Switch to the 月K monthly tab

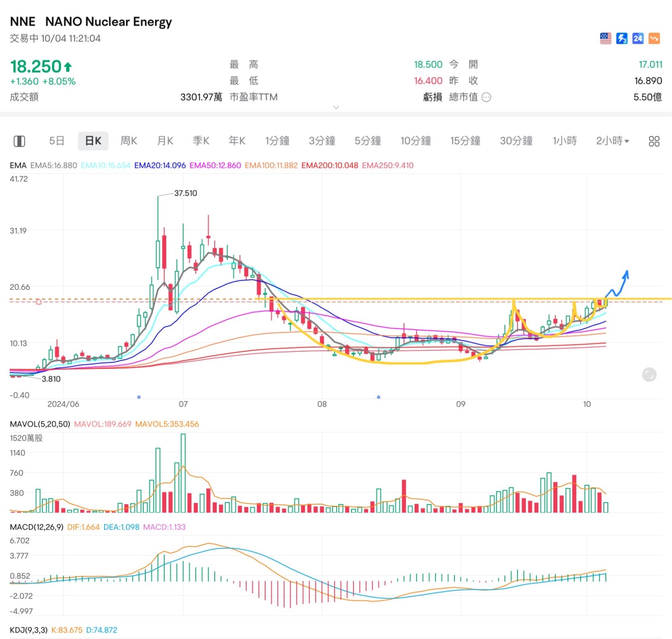click(165, 141)
